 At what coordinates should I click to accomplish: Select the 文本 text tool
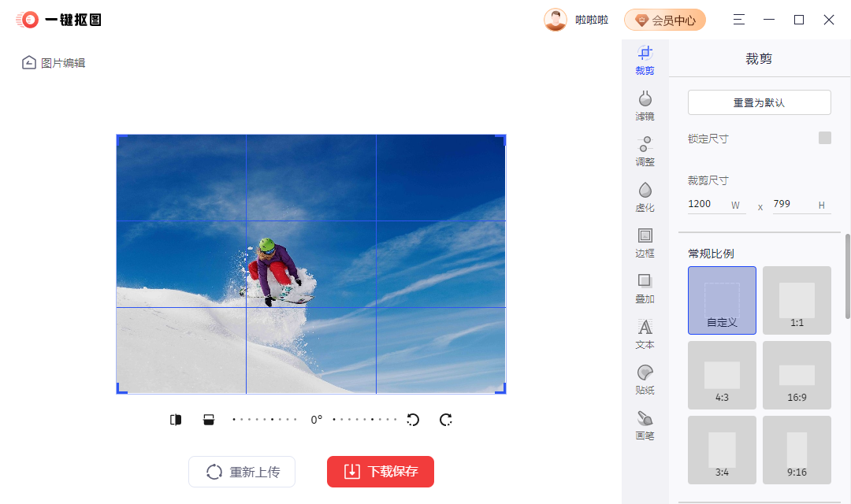[x=645, y=335]
